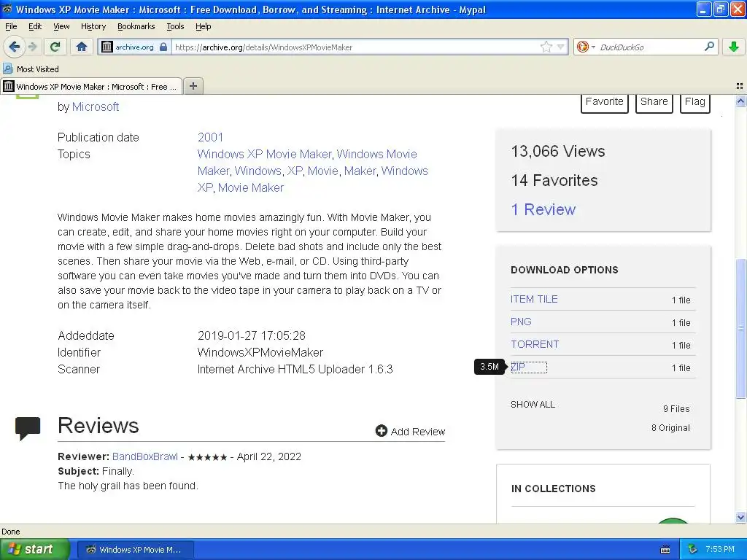
Task: Click the system tray clock 7:53 PM
Action: (x=720, y=549)
